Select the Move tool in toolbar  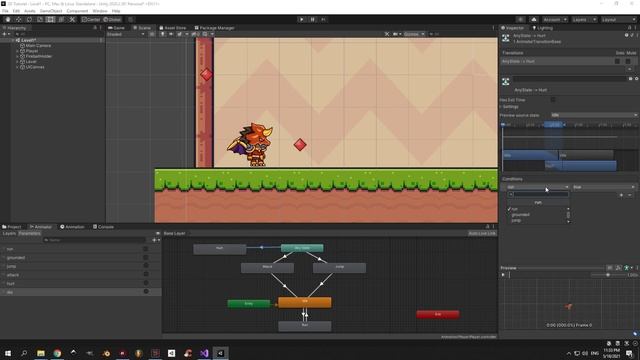point(18,19)
